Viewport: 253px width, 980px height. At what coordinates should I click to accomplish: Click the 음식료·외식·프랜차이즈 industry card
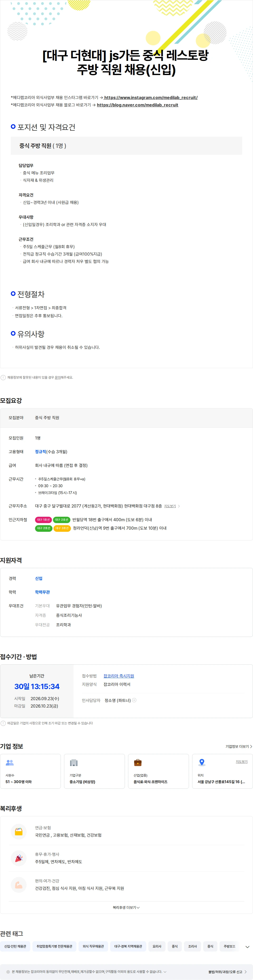tap(158, 771)
